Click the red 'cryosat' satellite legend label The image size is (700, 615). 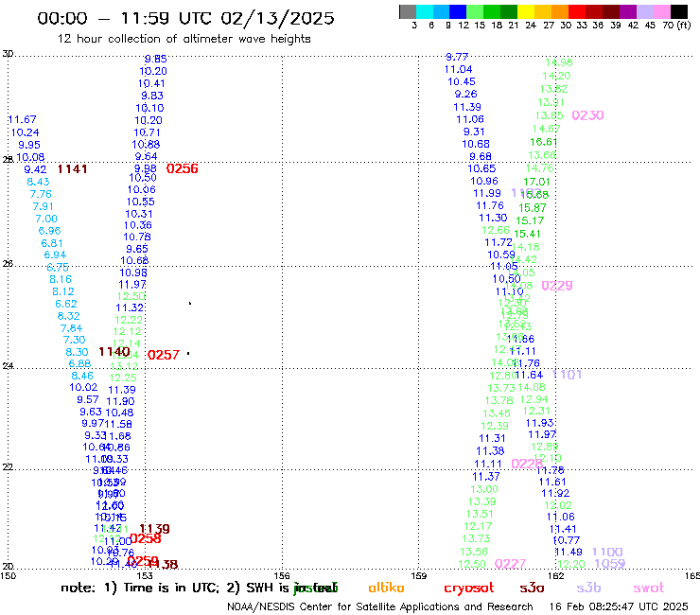pyautogui.click(x=469, y=589)
